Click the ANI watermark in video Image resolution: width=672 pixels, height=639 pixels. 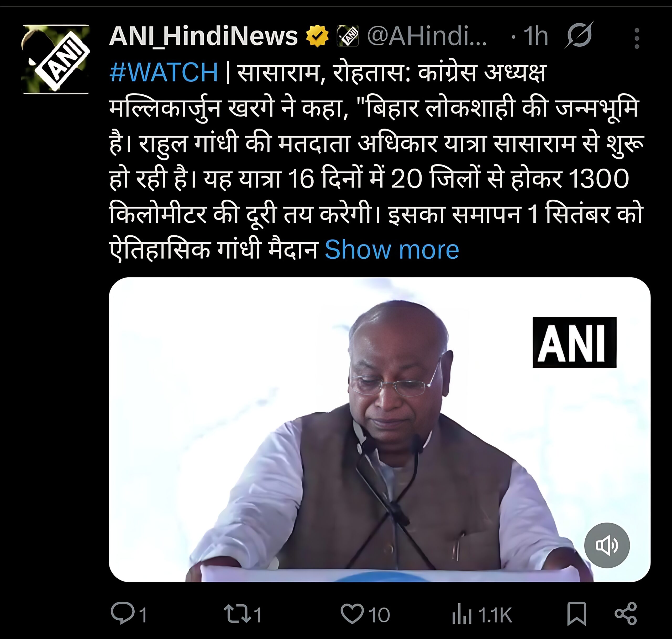(x=574, y=342)
